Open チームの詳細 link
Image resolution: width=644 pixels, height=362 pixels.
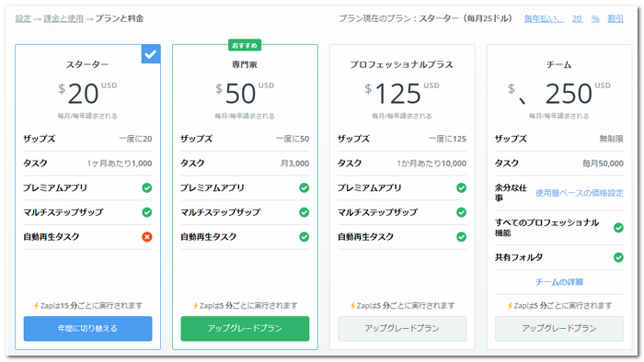559,282
